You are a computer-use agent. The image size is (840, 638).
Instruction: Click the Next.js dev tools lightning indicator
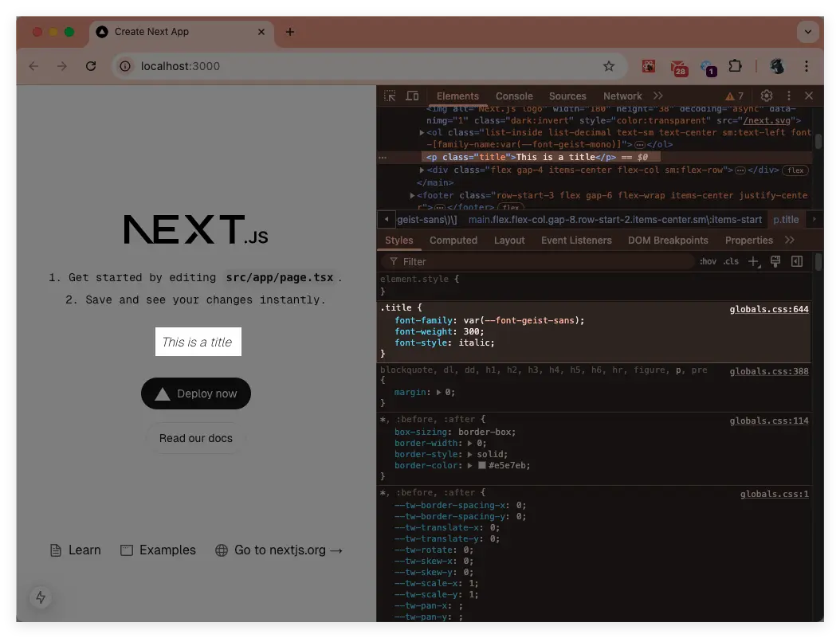point(41,597)
